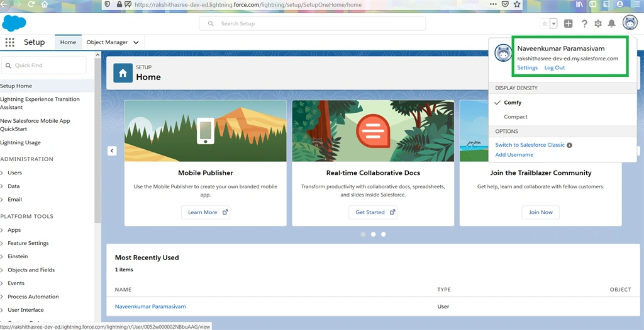644x330 pixels.
Task: Expand the Feature Settings node
Action: point(2,243)
